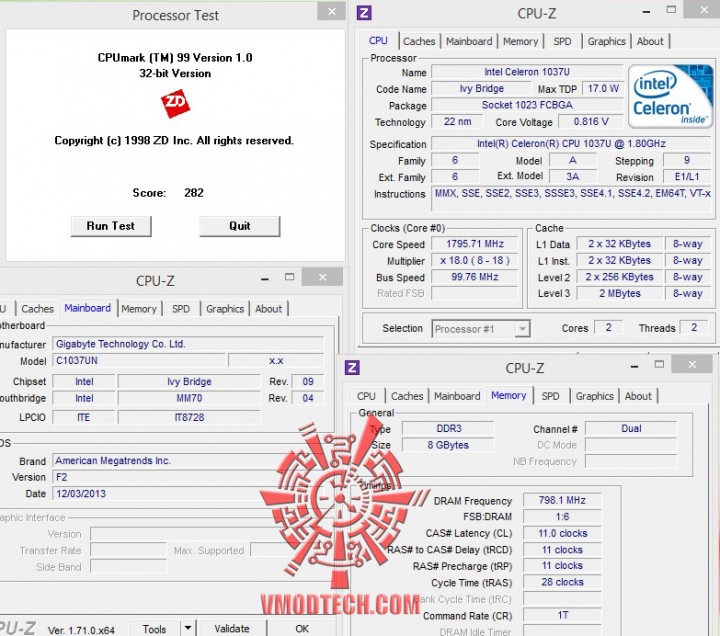Select Caches tab in Mainboard CPU-Z window
The image size is (720, 636).
38,309
